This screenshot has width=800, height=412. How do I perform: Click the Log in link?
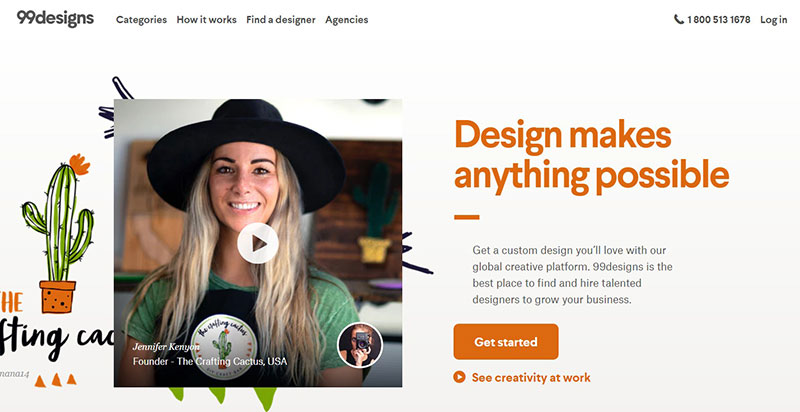(773, 20)
